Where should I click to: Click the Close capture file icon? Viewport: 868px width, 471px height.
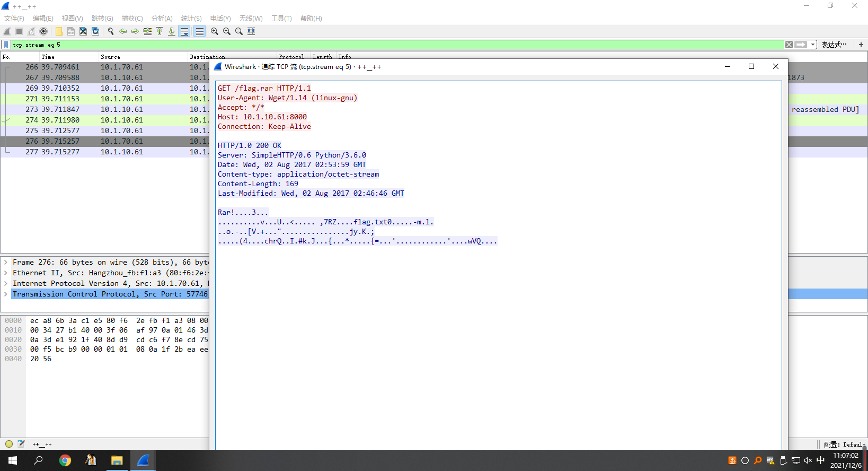pyautogui.click(x=83, y=31)
